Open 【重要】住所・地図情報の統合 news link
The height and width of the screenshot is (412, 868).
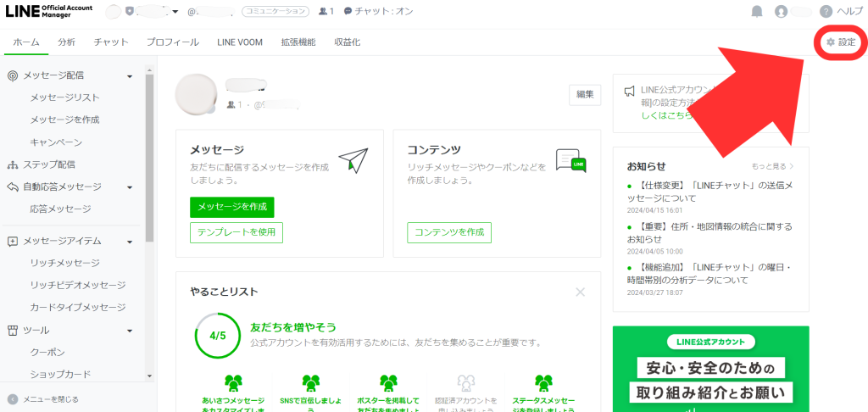[709, 232]
